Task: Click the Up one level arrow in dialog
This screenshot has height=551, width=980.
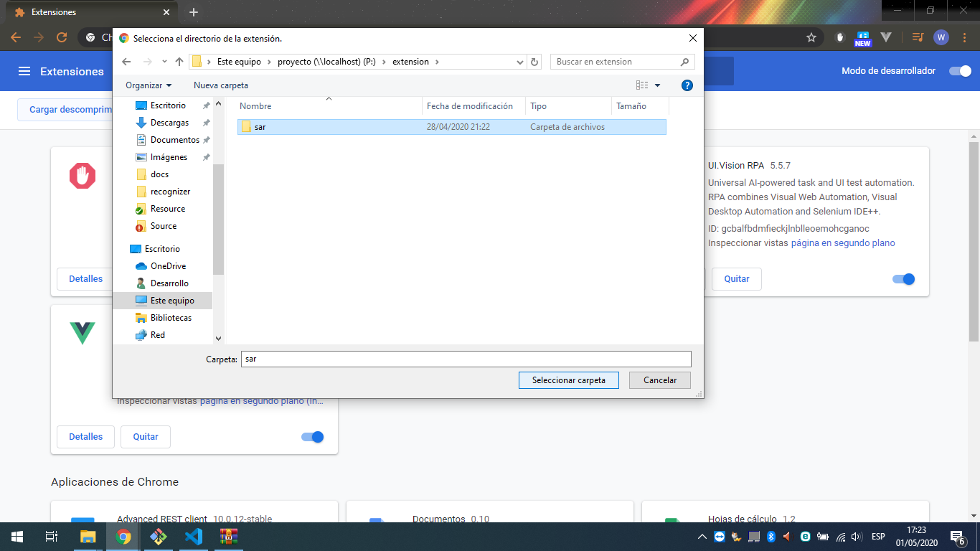Action: tap(179, 62)
